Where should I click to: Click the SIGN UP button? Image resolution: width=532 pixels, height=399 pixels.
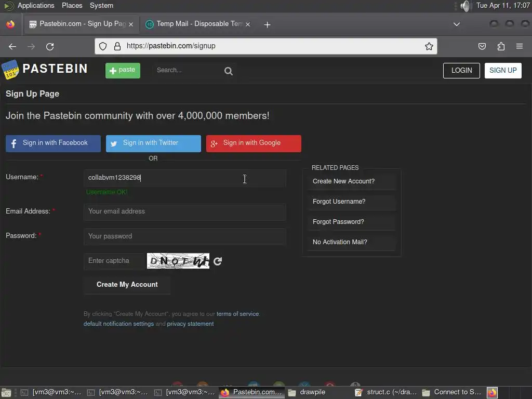pyautogui.click(x=503, y=70)
